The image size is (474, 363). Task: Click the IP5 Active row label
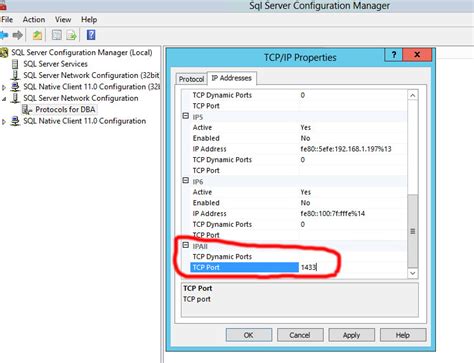click(202, 128)
